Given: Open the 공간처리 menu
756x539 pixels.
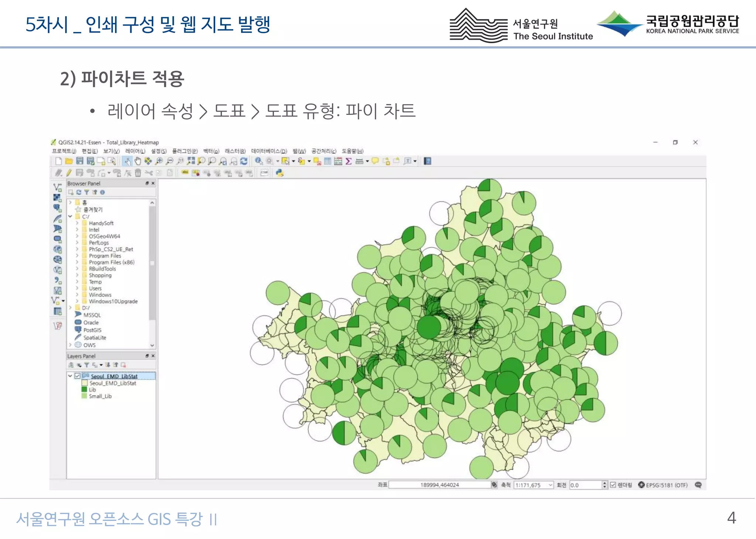Looking at the screenshot, I should coord(324,151).
